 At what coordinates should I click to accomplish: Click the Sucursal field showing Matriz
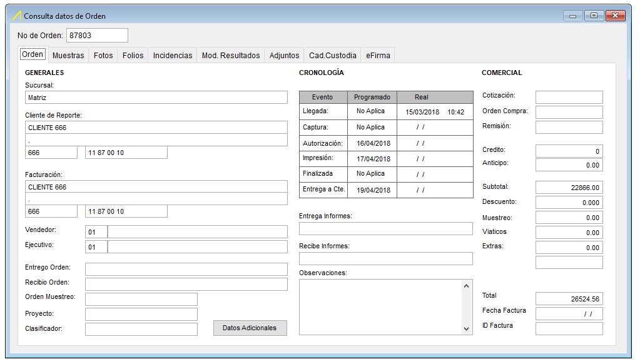point(156,98)
